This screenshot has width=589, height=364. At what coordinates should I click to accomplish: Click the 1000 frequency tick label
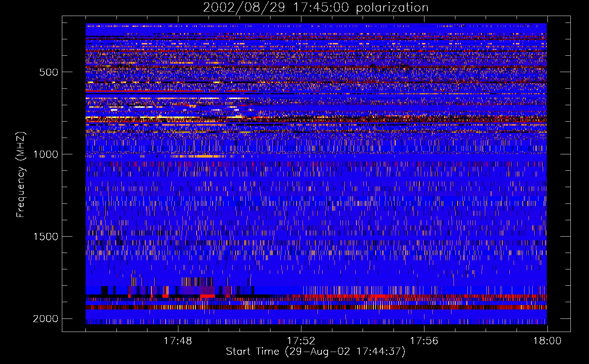coord(46,154)
